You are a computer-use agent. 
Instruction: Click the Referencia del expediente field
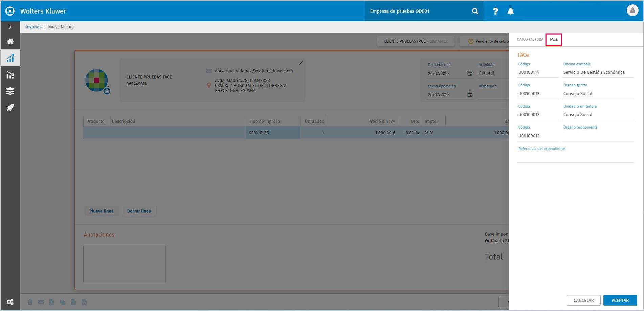pos(575,157)
